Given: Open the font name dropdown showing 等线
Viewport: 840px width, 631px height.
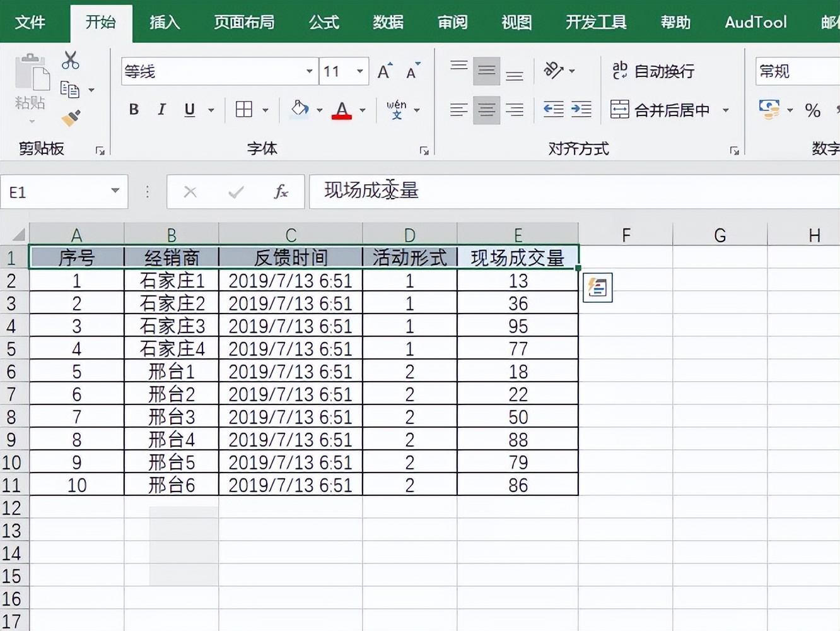Looking at the screenshot, I should pyautogui.click(x=308, y=71).
